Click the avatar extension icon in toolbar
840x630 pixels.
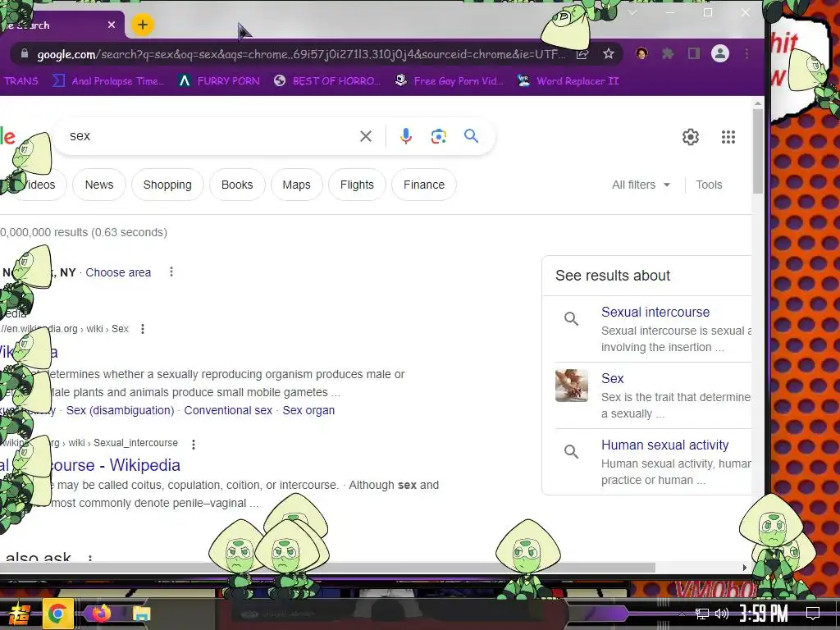pyautogui.click(x=641, y=53)
